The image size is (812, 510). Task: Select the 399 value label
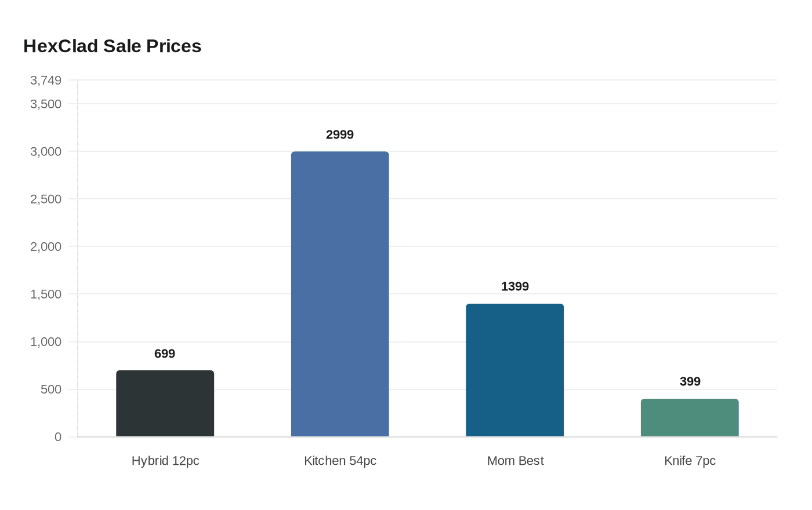point(690,381)
